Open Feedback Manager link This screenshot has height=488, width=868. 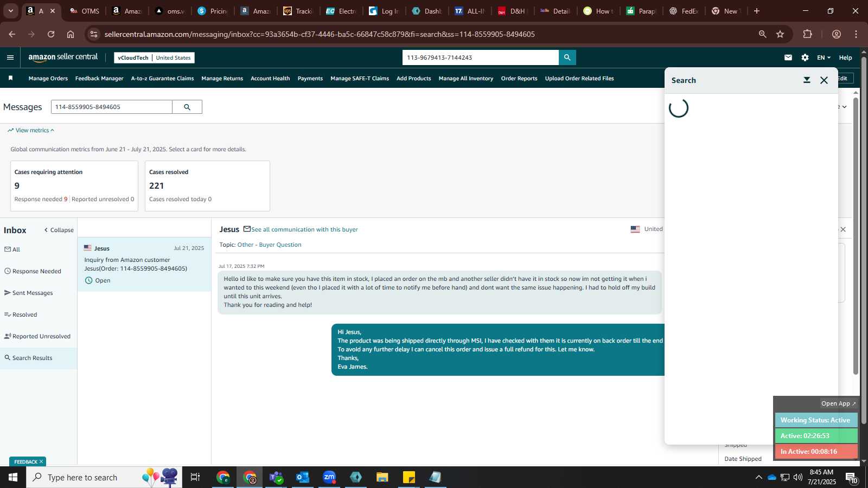tap(99, 78)
